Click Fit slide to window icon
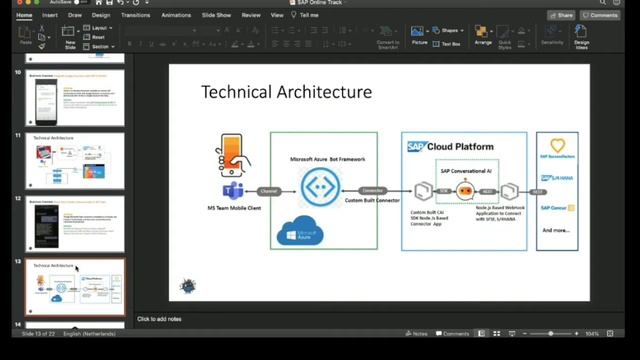Image resolution: width=640 pixels, height=360 pixels. click(x=610, y=333)
